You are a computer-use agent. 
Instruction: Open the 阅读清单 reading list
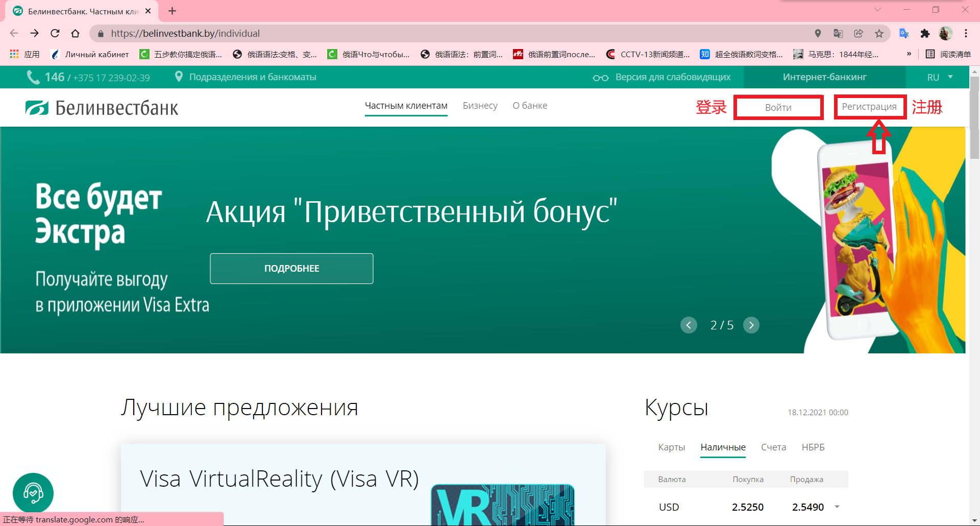tap(948, 54)
